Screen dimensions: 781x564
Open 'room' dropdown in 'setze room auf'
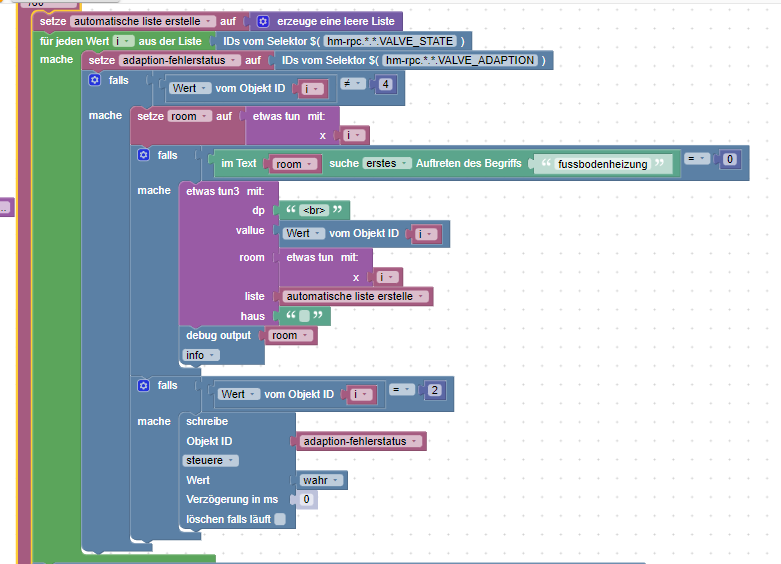[189, 116]
